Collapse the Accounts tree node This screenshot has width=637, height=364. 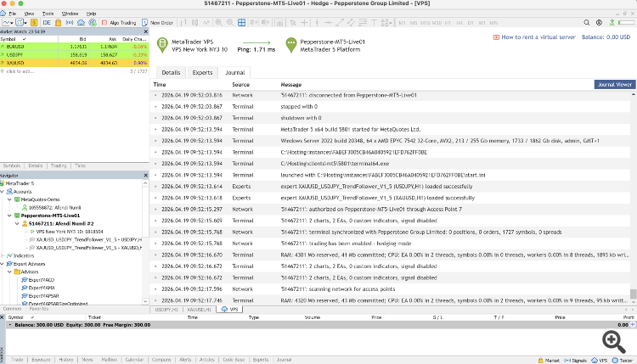pyautogui.click(x=2, y=192)
